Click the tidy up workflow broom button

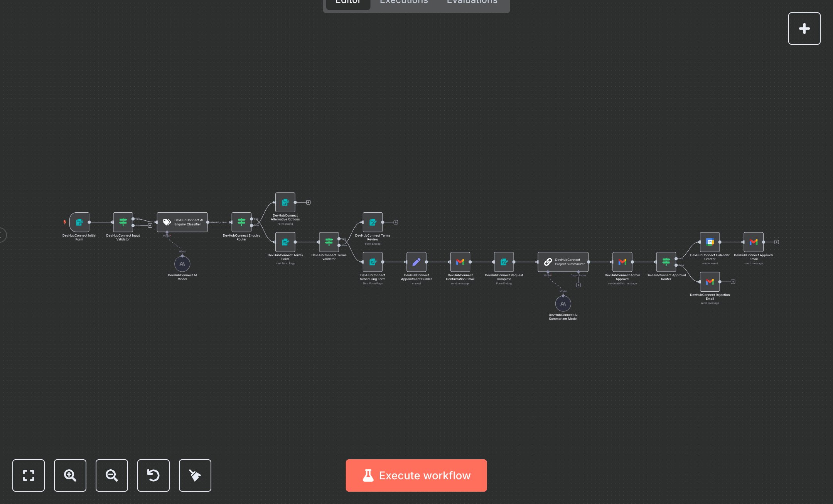[195, 475]
